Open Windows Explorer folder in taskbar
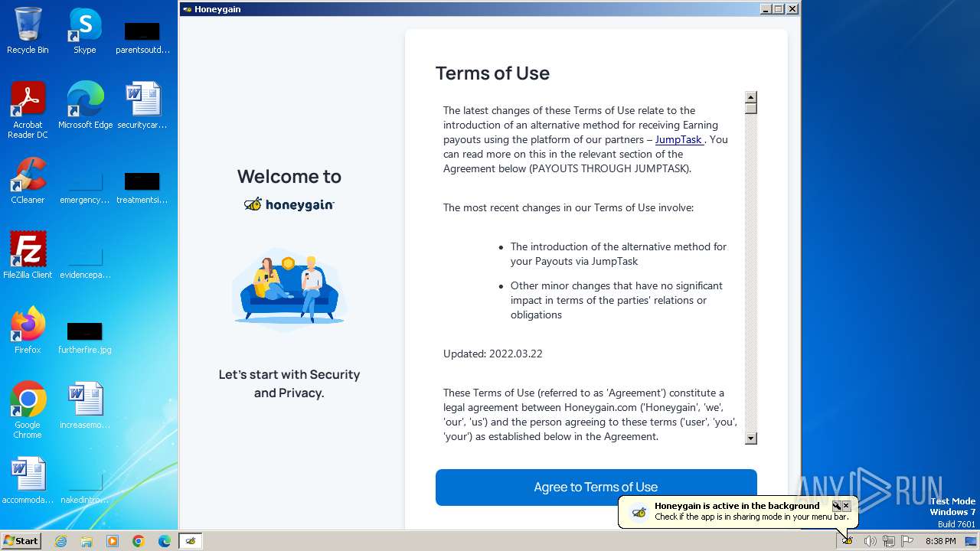 pos(87,541)
